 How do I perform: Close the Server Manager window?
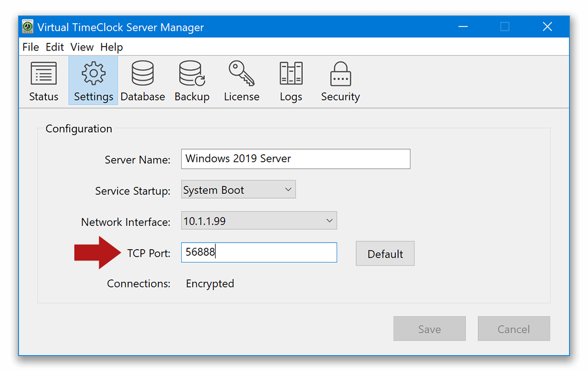(x=548, y=27)
